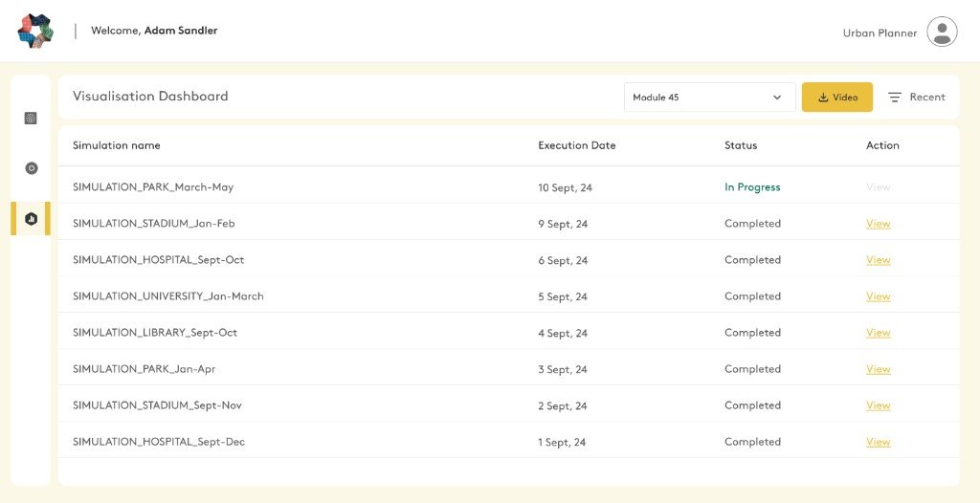This screenshot has height=503, width=980.
Task: Select SIMULATION_STADIUM_Jan-Feb name
Action: click(154, 223)
